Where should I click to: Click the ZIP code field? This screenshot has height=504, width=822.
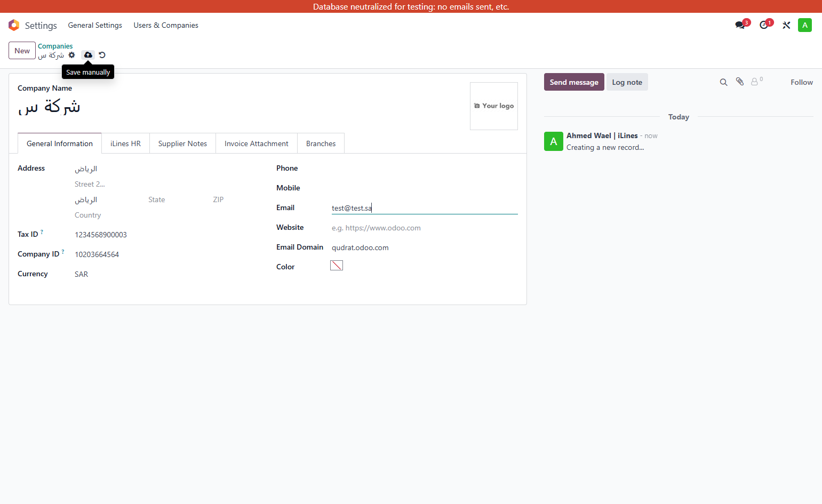pyautogui.click(x=237, y=200)
